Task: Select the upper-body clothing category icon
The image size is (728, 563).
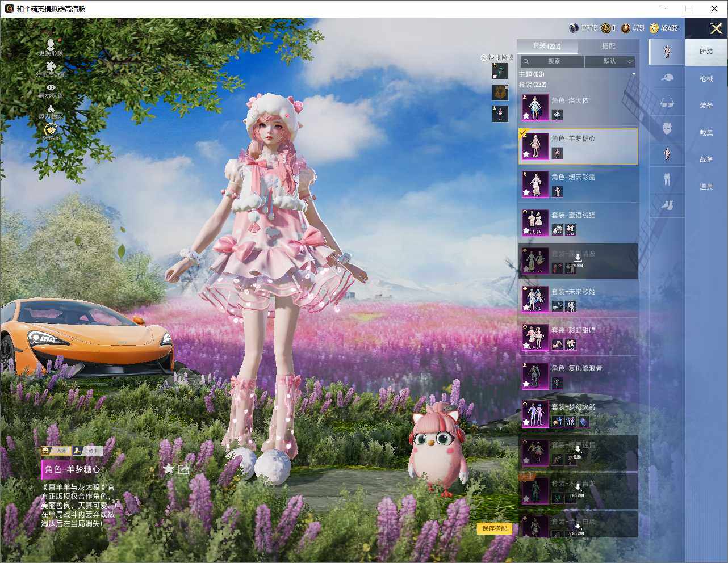Action: click(667, 153)
